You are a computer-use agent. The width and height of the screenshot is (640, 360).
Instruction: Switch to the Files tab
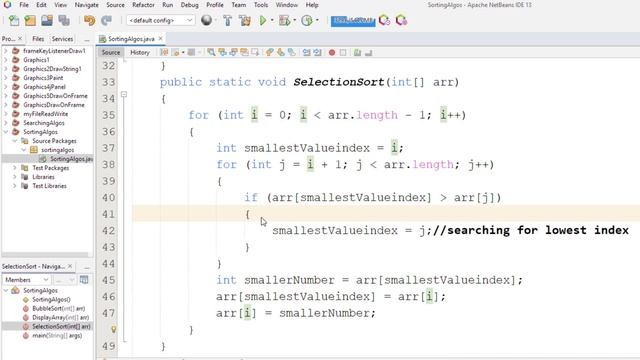[38, 39]
